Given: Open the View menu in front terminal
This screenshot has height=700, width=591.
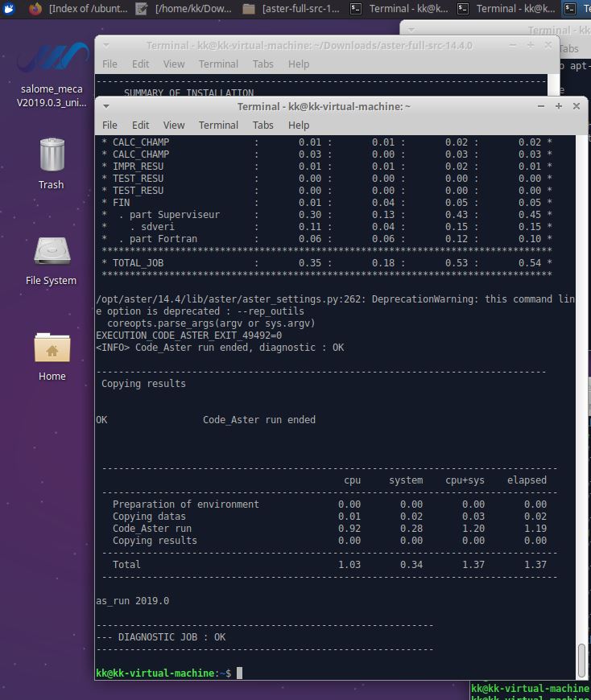Looking at the screenshot, I should (174, 125).
